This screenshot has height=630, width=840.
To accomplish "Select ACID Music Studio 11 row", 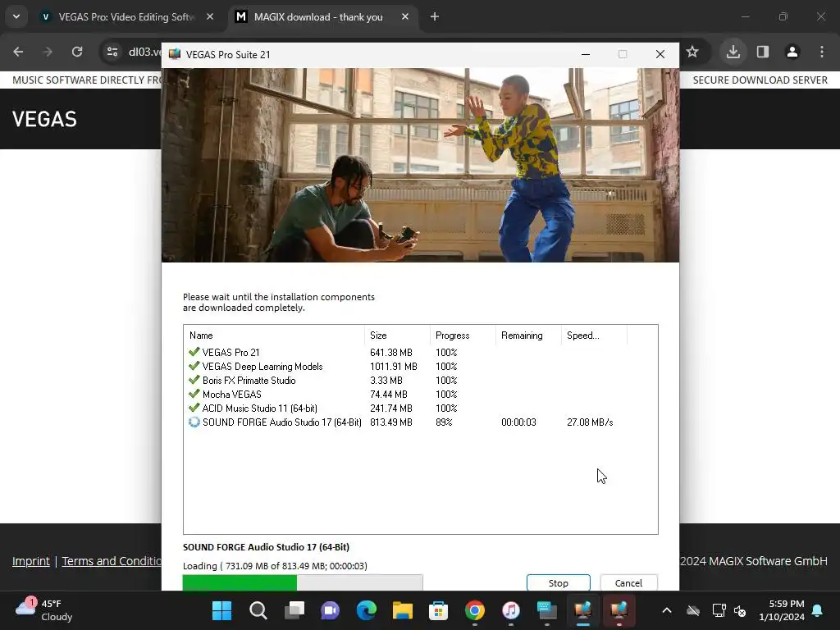I will 421,409.
